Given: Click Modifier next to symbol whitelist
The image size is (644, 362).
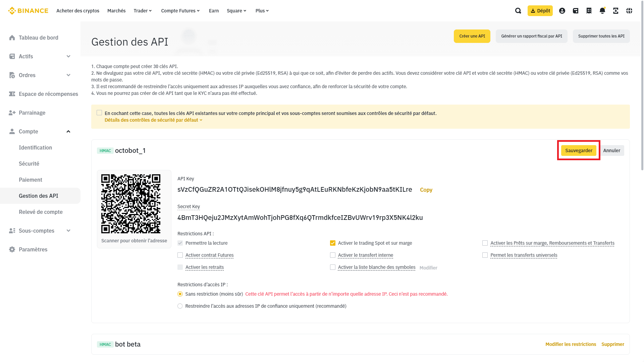Looking at the screenshot, I should pyautogui.click(x=428, y=268).
